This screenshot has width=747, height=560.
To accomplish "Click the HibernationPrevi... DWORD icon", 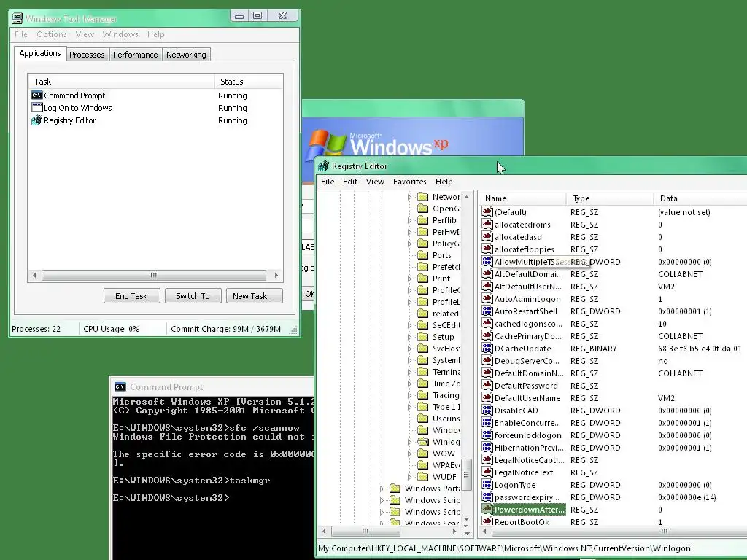I will pyautogui.click(x=487, y=447).
